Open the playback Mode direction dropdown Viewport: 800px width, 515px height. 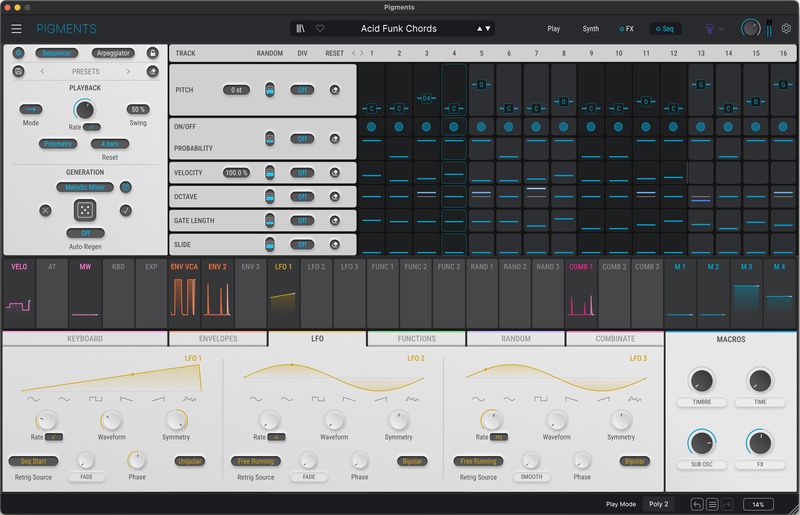[x=31, y=109]
